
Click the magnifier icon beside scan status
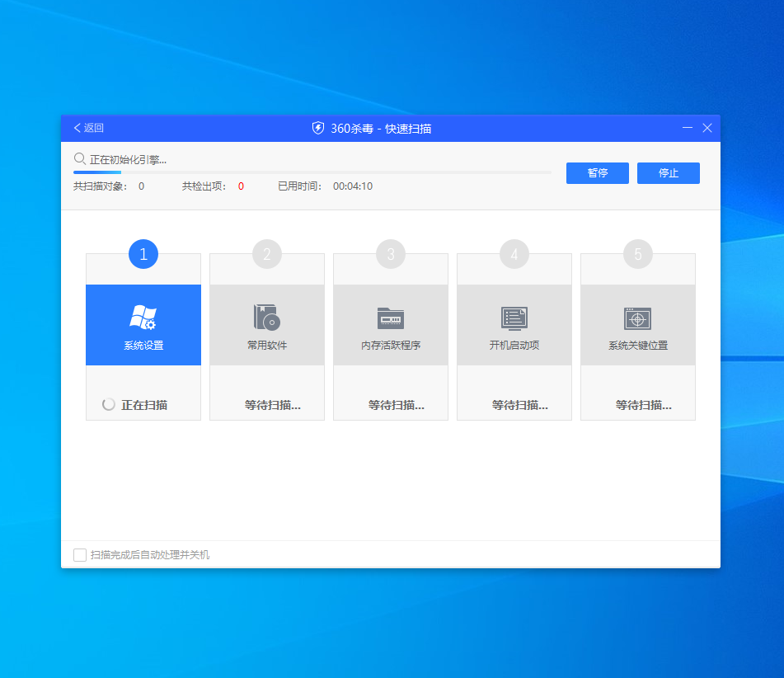[x=80, y=158]
